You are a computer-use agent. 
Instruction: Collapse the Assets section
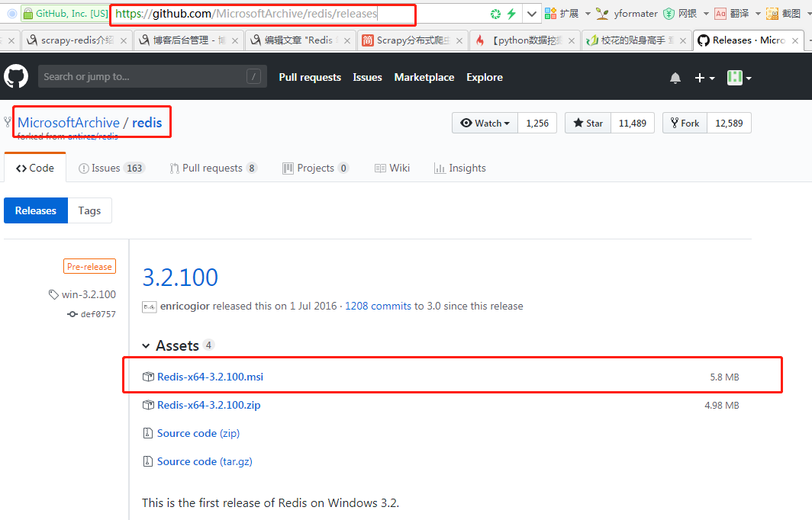(178, 345)
